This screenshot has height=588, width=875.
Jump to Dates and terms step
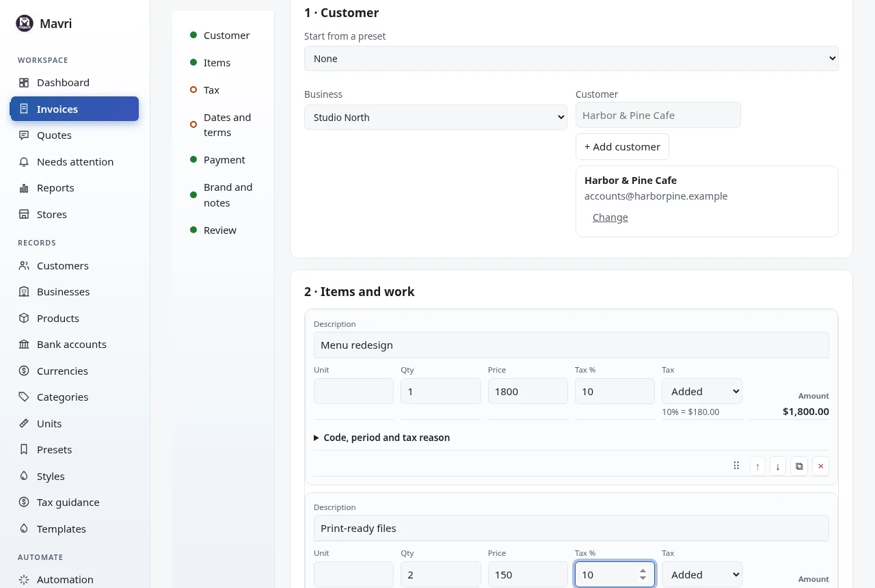(227, 125)
